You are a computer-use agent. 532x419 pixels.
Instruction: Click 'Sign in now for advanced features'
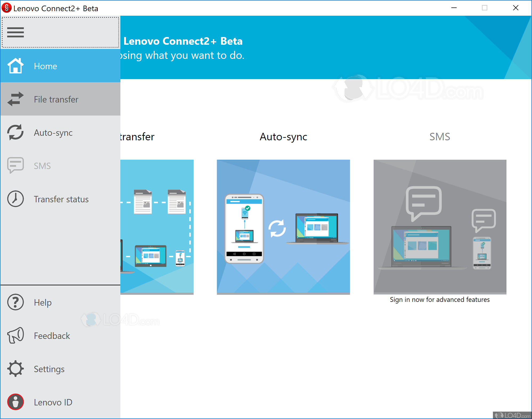tap(440, 300)
